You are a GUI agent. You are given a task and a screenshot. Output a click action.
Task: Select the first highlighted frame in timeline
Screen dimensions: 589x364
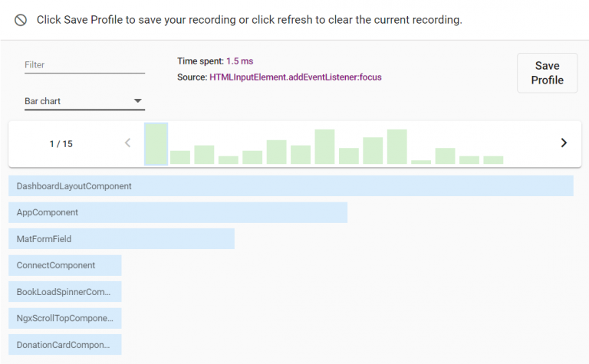pos(156,144)
